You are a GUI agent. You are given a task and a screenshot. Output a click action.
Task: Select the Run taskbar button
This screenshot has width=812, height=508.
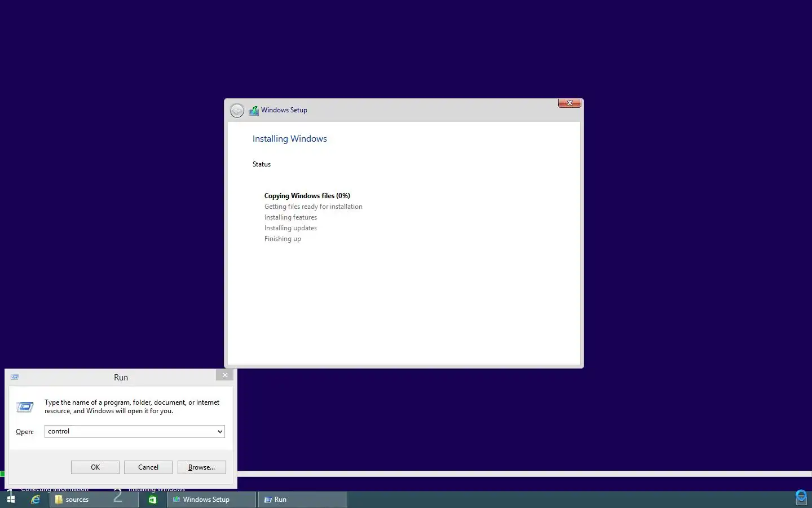pos(303,500)
